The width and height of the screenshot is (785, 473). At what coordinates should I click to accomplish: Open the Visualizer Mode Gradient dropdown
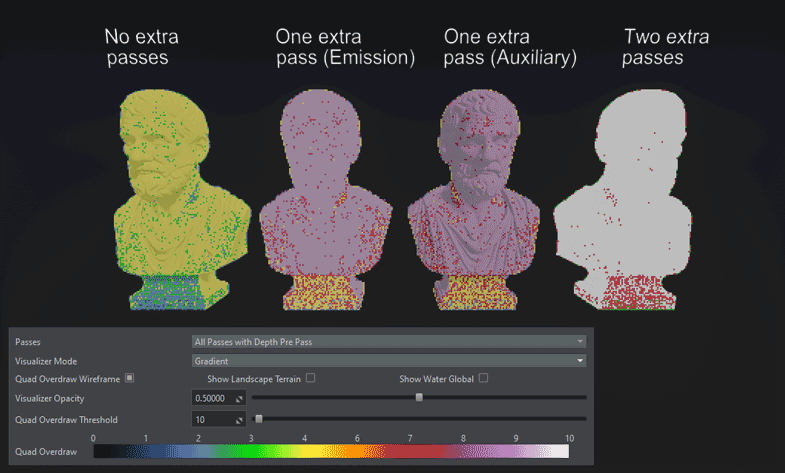(388, 361)
